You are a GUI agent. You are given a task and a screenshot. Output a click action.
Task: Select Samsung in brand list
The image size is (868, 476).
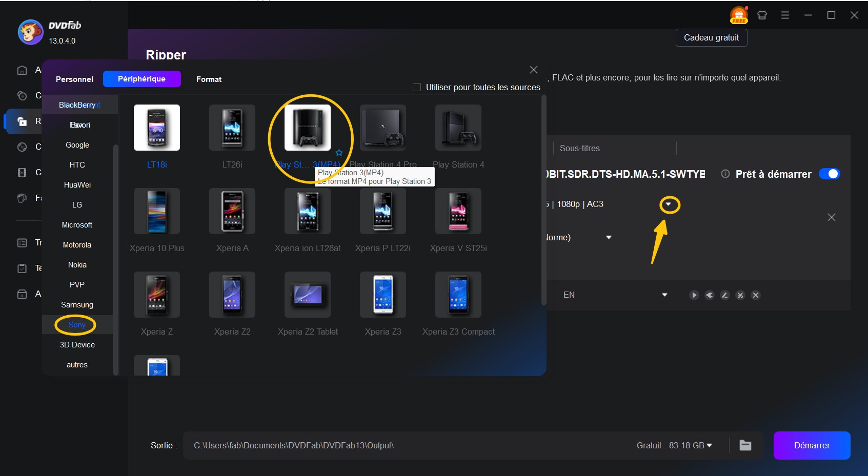coord(77,305)
